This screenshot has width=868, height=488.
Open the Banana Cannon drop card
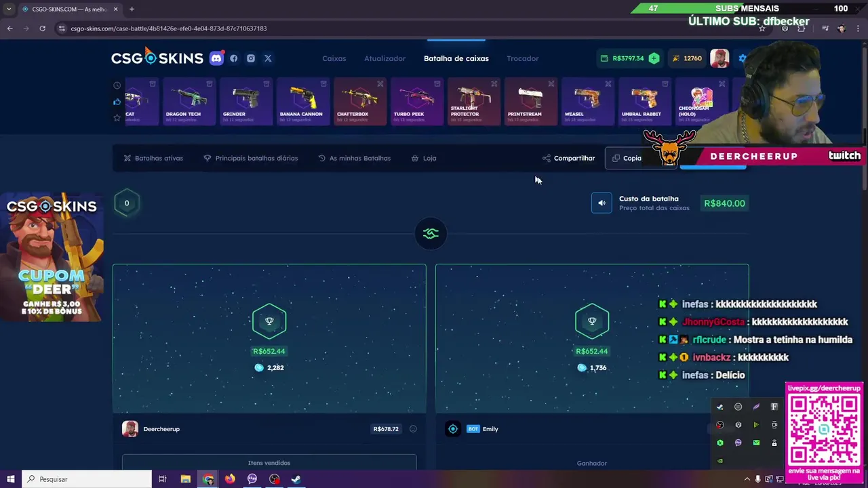pyautogui.click(x=303, y=102)
